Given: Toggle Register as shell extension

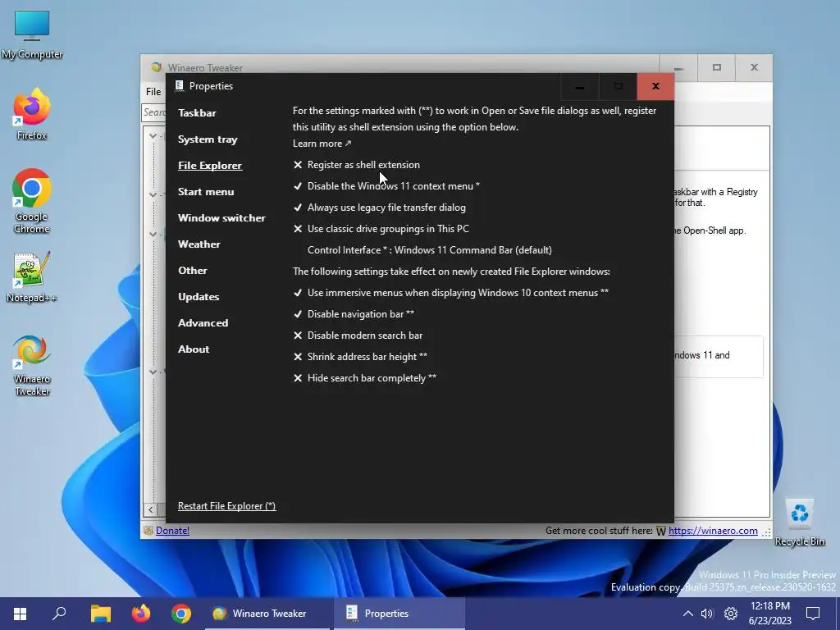Looking at the screenshot, I should (x=356, y=165).
